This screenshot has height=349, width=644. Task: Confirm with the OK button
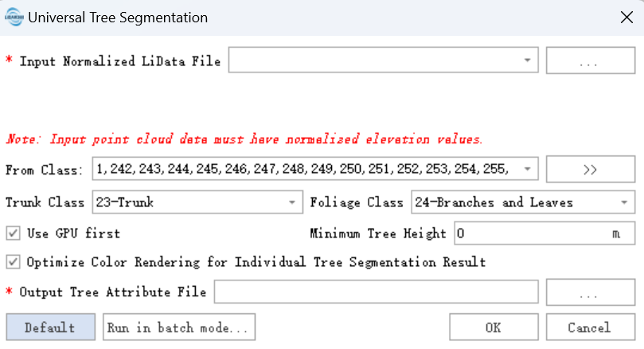494,327
